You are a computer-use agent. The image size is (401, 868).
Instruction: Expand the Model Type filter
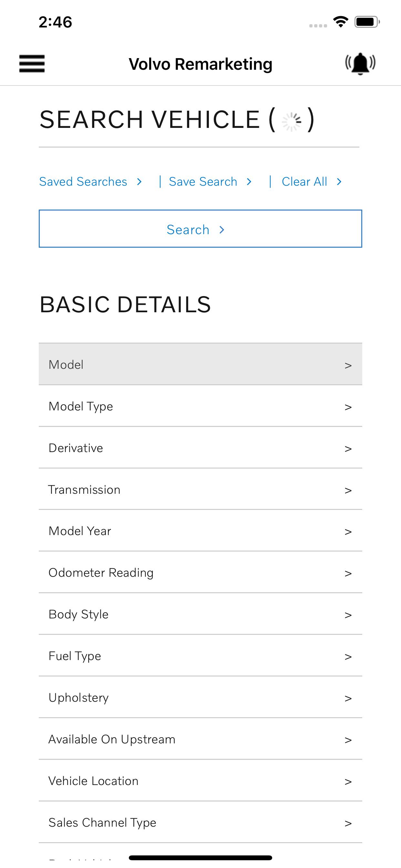click(x=200, y=406)
